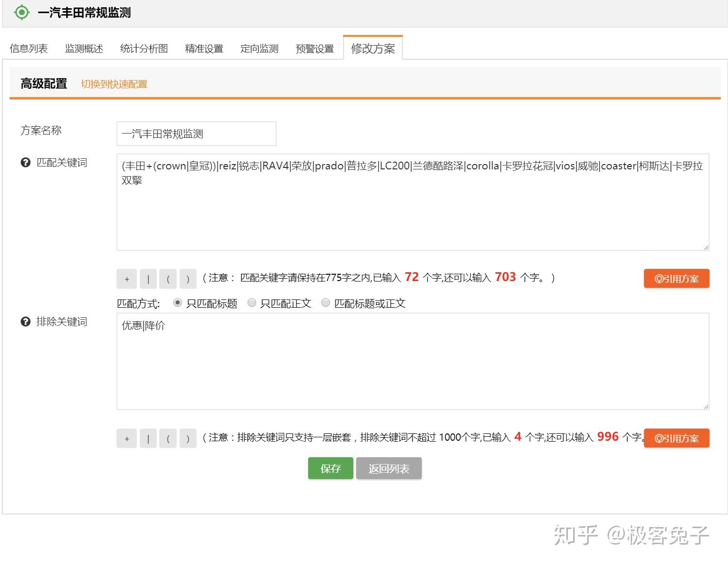
Task: Click 引用方案 button for 排除关键词
Action: click(x=677, y=438)
